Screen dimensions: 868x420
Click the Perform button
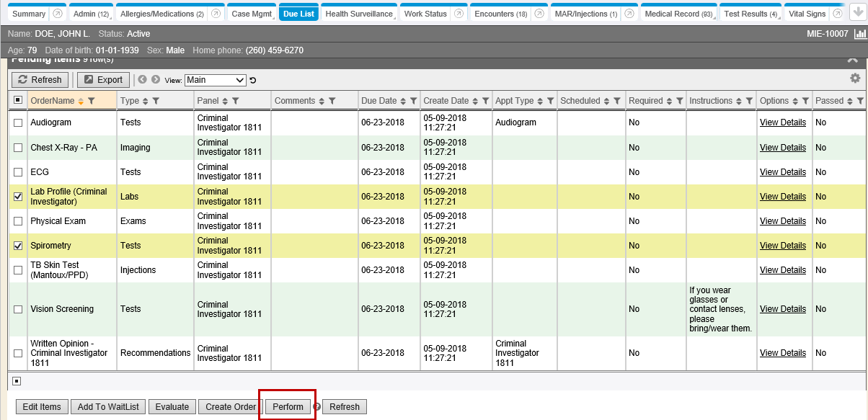(288, 407)
